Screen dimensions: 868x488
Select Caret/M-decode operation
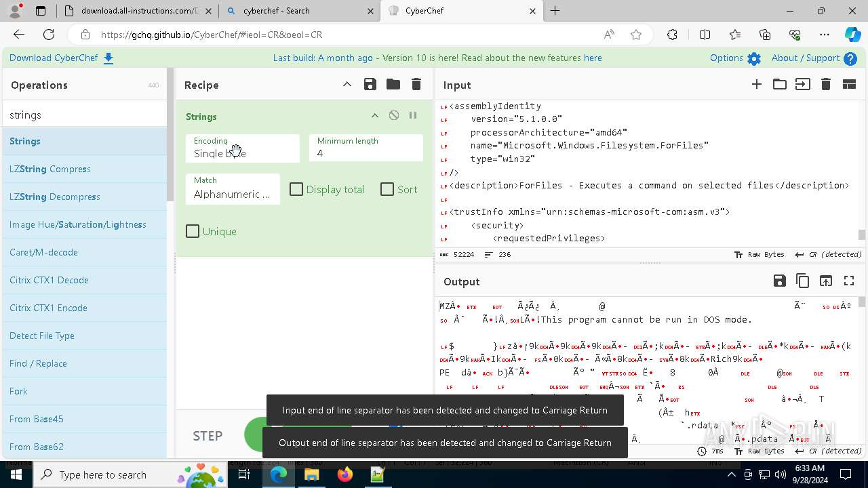85,252
